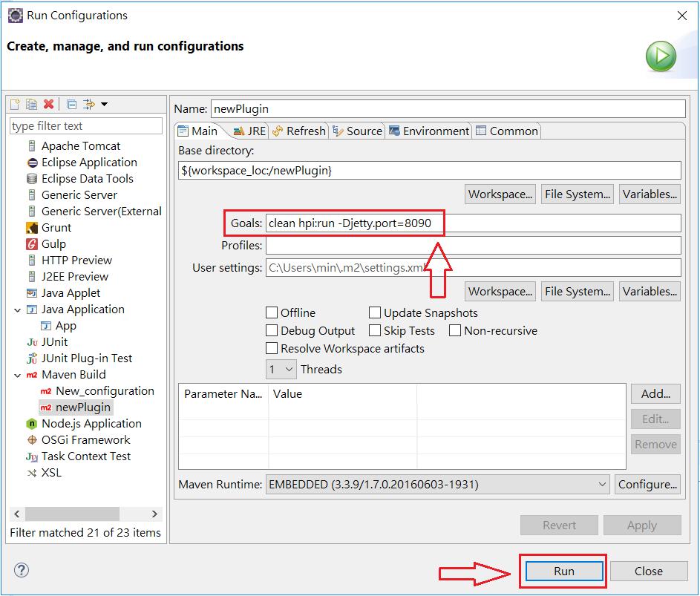
Task: Open the Threads count dropdown
Action: (281, 369)
